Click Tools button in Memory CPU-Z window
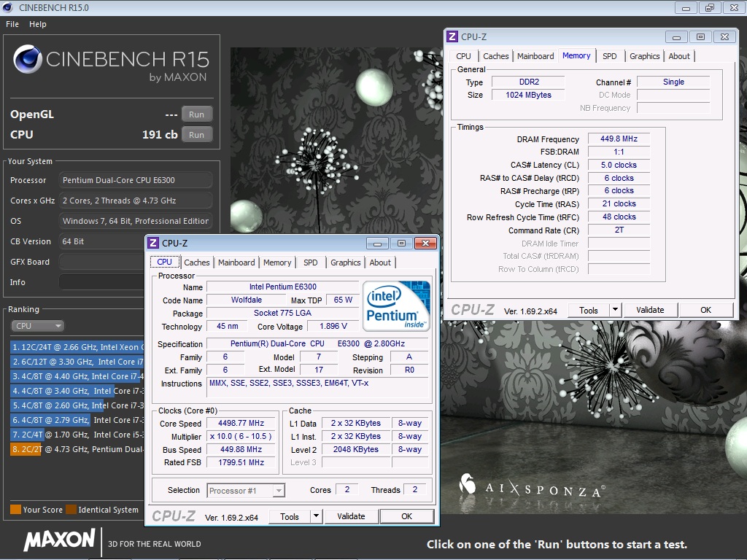Screen dimensions: 747x560 pos(589,311)
